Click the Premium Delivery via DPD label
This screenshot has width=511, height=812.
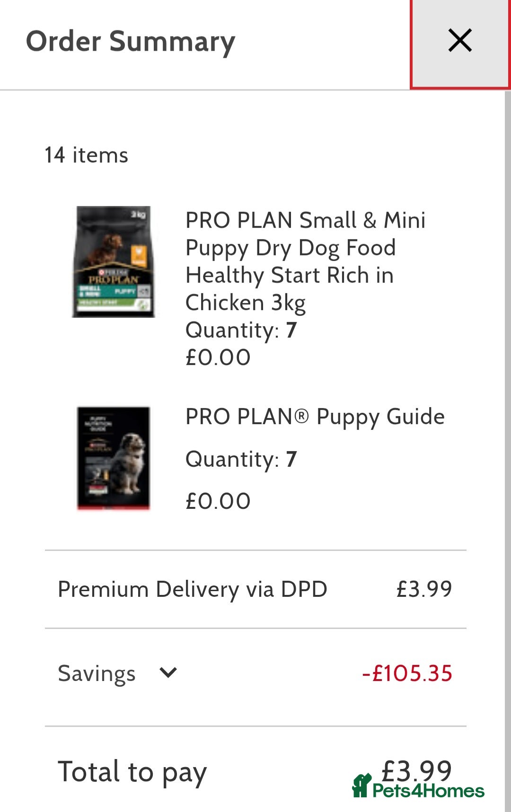tap(192, 589)
